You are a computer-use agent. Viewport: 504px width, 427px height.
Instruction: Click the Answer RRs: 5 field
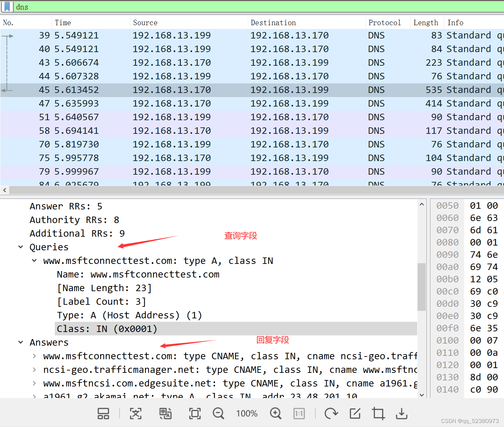point(66,206)
